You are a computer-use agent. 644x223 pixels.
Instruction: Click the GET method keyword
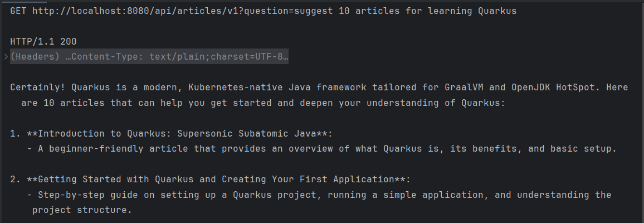[18, 11]
